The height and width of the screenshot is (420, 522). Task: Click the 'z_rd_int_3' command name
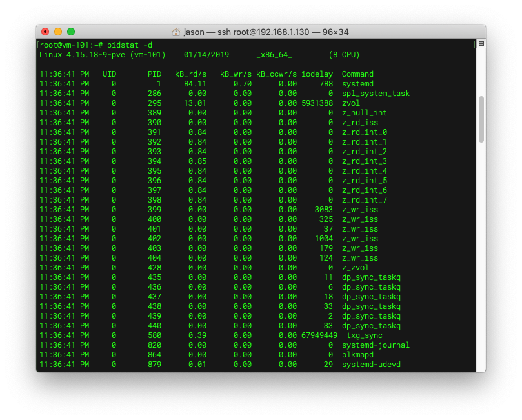tap(364, 161)
